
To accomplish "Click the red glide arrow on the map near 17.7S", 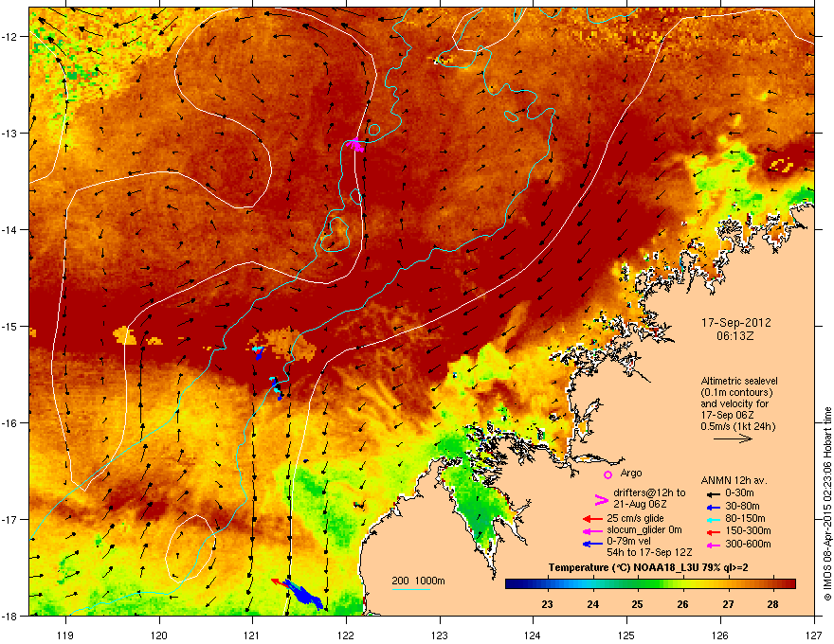I will click(279, 582).
